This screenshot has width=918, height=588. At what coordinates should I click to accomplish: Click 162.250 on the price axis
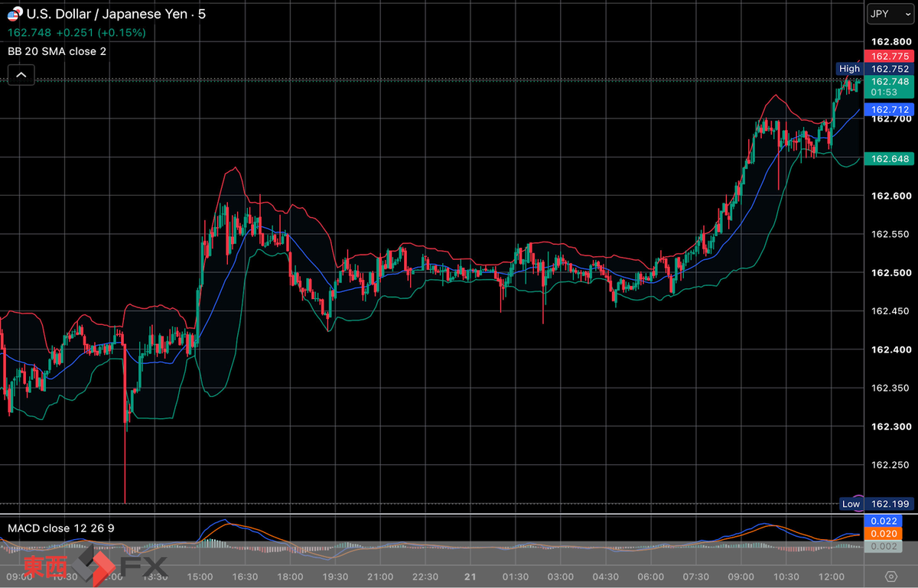pyautogui.click(x=889, y=465)
